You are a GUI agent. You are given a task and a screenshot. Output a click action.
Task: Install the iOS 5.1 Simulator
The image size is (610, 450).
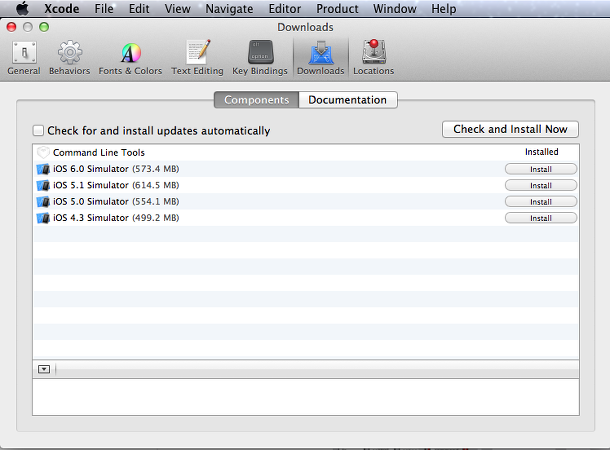(541, 186)
